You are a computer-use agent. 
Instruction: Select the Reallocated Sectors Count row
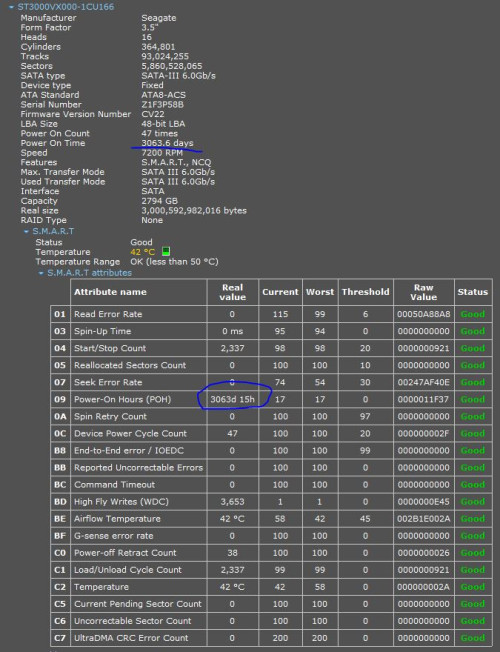pyautogui.click(x=271, y=365)
